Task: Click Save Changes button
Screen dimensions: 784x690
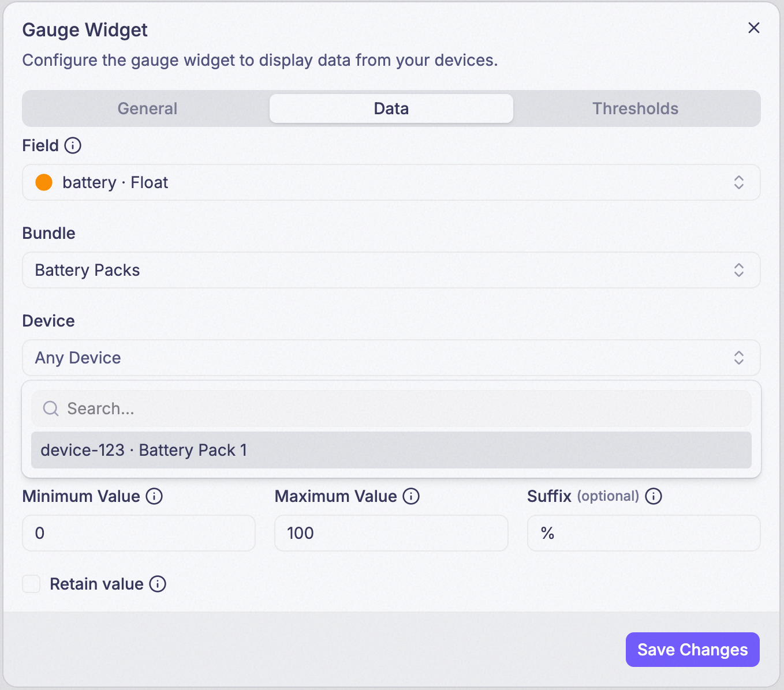Action: [x=693, y=650]
